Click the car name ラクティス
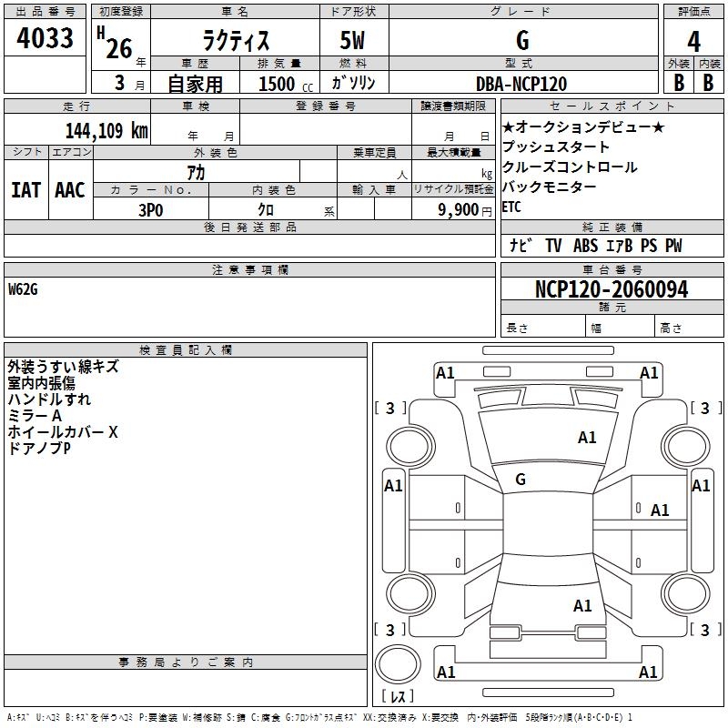This screenshot has height=728, width=728. 236,40
